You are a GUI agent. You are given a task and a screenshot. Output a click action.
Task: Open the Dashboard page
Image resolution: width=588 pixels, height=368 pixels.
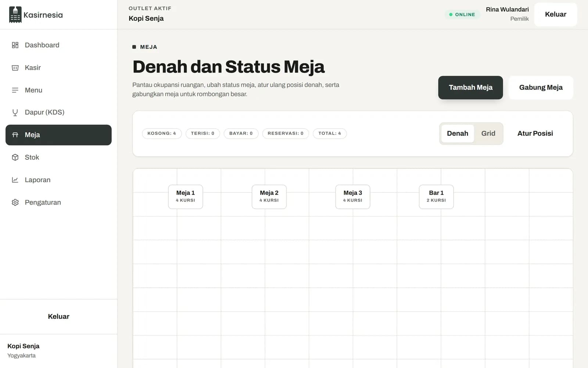pyautogui.click(x=58, y=45)
